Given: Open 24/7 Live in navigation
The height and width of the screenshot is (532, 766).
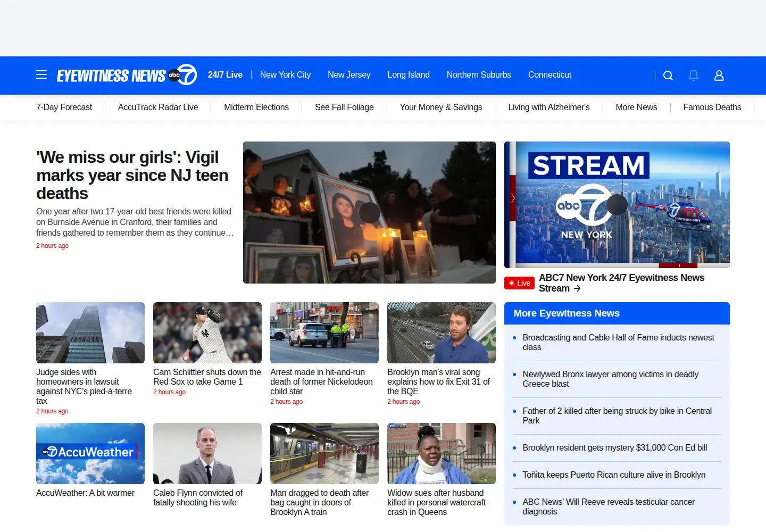Looking at the screenshot, I should [225, 75].
